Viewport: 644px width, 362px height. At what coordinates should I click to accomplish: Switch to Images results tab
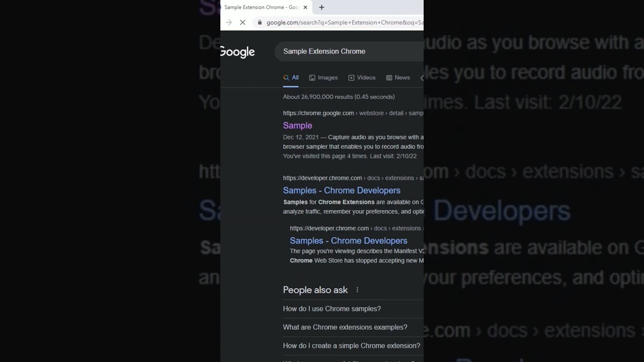pyautogui.click(x=324, y=78)
